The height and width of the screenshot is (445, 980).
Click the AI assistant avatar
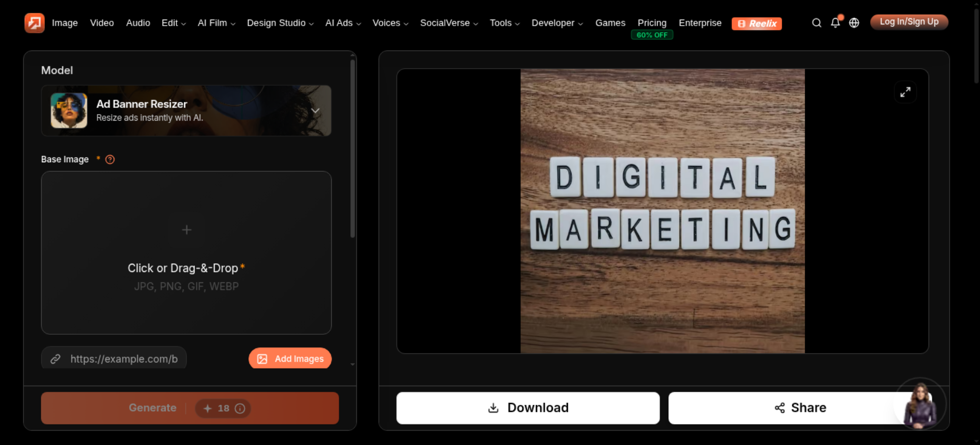click(x=920, y=403)
